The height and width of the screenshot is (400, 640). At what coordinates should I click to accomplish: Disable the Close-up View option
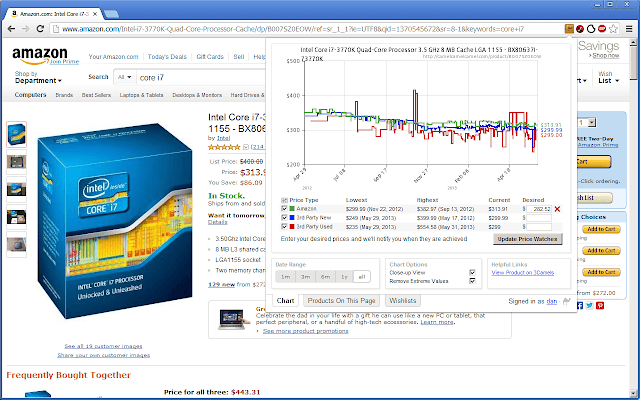pos(472,272)
